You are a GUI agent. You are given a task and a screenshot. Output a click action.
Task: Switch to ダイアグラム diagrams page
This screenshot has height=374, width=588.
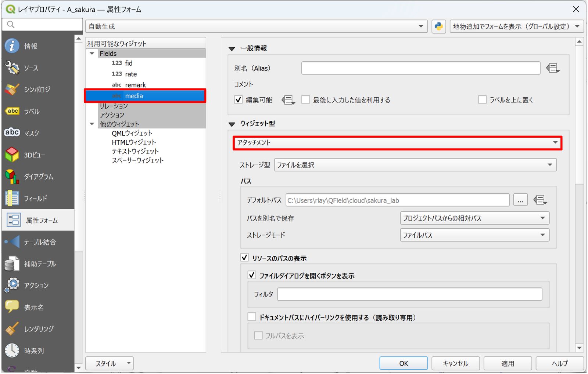12,177
